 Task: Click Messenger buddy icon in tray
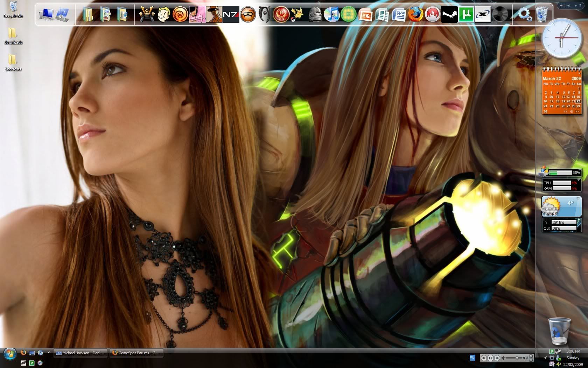[558, 358]
